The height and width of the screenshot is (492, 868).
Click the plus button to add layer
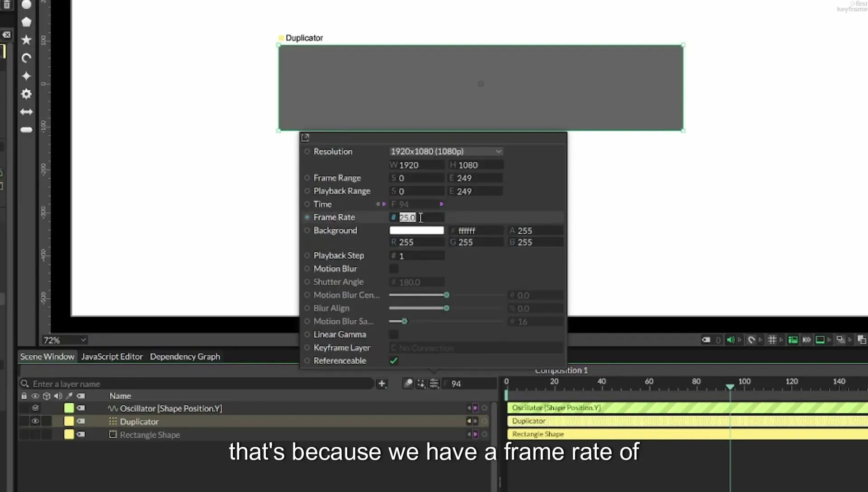click(x=382, y=384)
